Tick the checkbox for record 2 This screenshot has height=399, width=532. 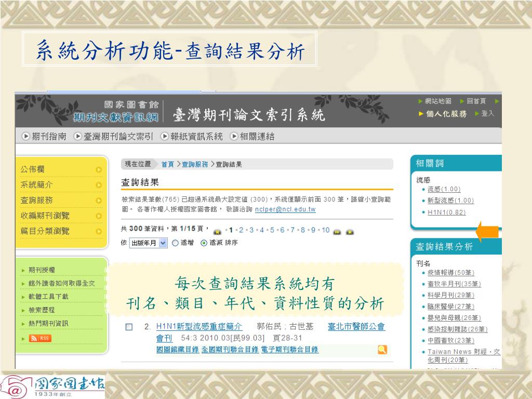click(129, 327)
